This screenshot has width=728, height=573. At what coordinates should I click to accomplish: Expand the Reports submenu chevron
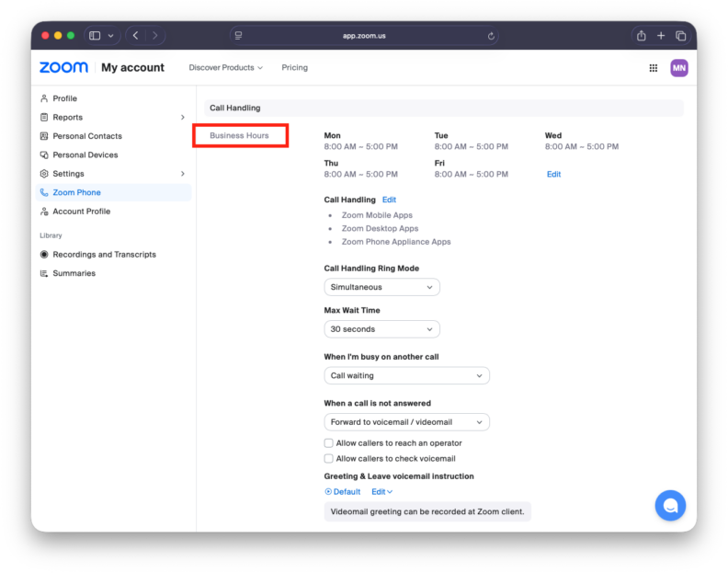tap(183, 117)
